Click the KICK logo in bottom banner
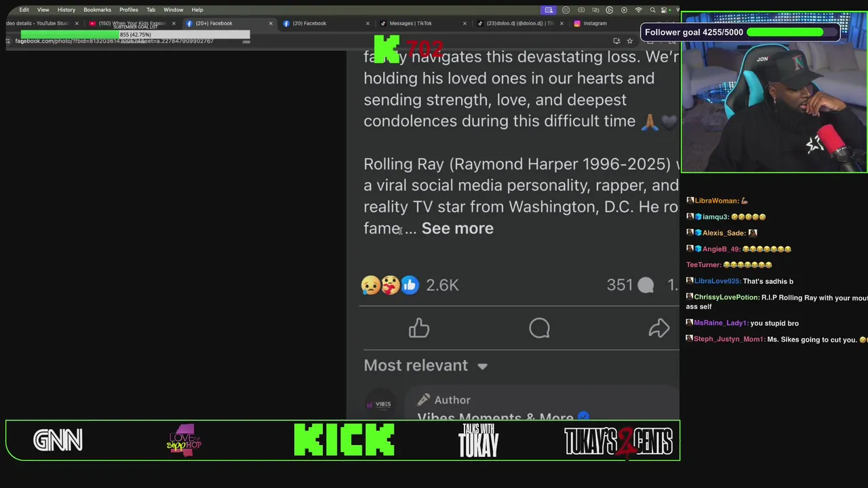The height and width of the screenshot is (488, 868). pyautogui.click(x=344, y=441)
